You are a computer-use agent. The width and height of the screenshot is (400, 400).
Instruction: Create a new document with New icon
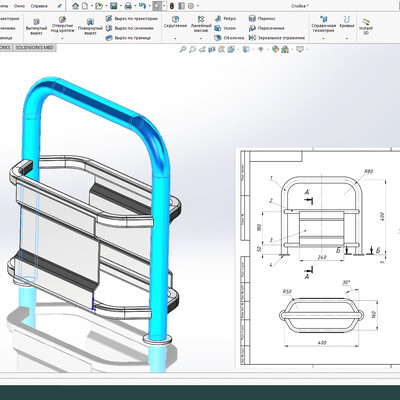click(x=85, y=6)
